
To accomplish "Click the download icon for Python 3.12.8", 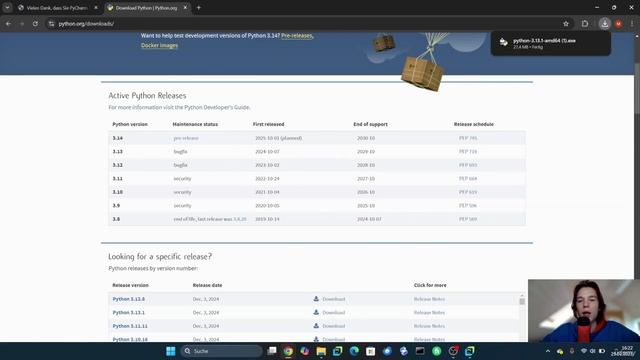I will tap(316, 299).
